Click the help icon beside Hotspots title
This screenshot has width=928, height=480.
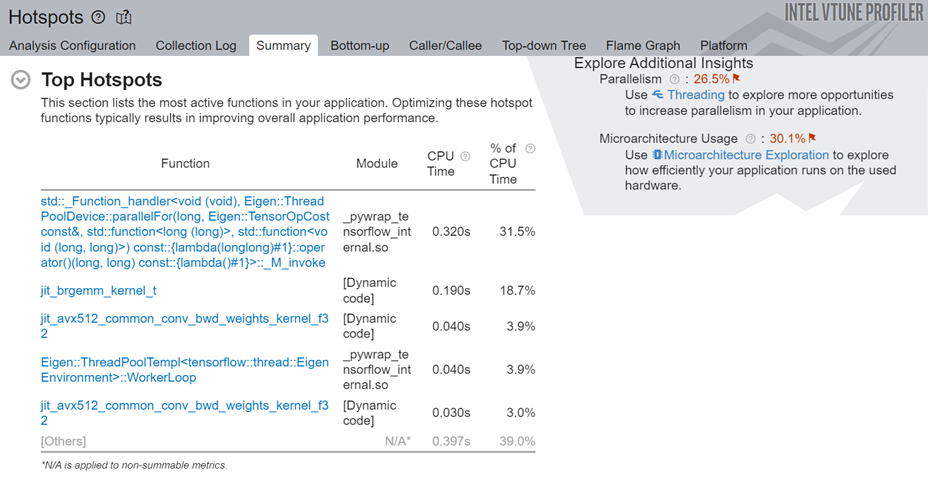coord(98,17)
